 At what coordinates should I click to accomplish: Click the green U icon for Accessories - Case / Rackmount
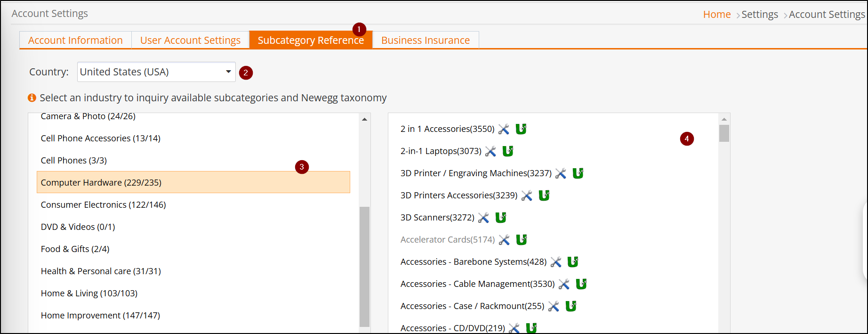click(x=571, y=306)
